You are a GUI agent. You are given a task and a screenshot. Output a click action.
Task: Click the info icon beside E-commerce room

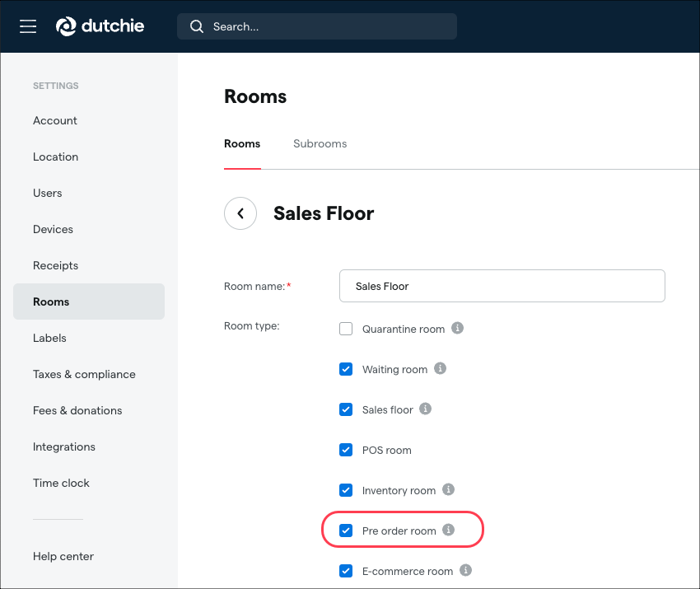(x=465, y=570)
